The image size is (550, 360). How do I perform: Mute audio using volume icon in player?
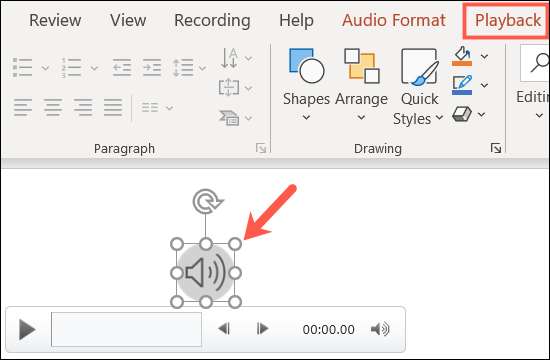[380, 329]
